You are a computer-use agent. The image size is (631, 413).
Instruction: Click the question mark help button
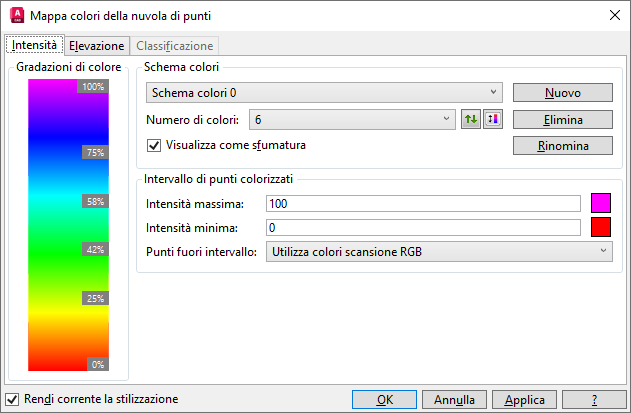(594, 399)
